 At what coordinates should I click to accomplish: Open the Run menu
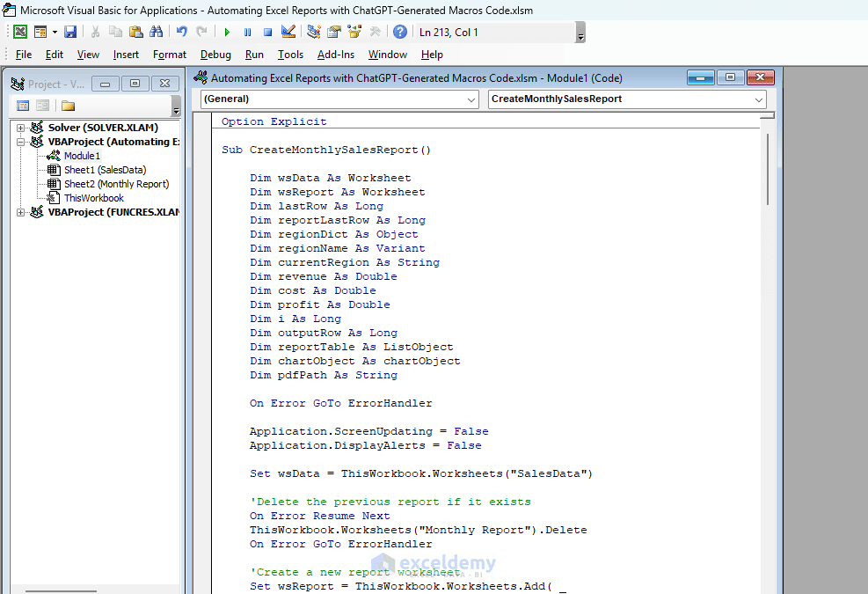click(x=254, y=55)
